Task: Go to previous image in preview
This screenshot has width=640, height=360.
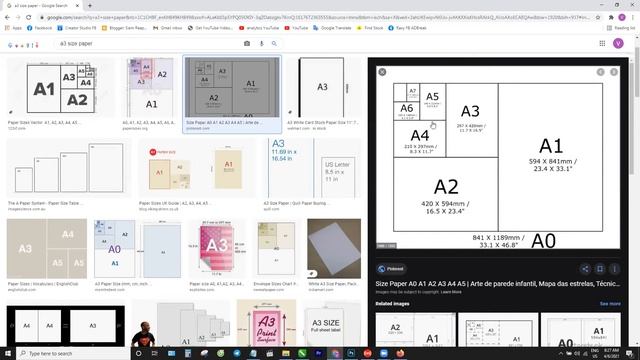Action: pos(600,72)
